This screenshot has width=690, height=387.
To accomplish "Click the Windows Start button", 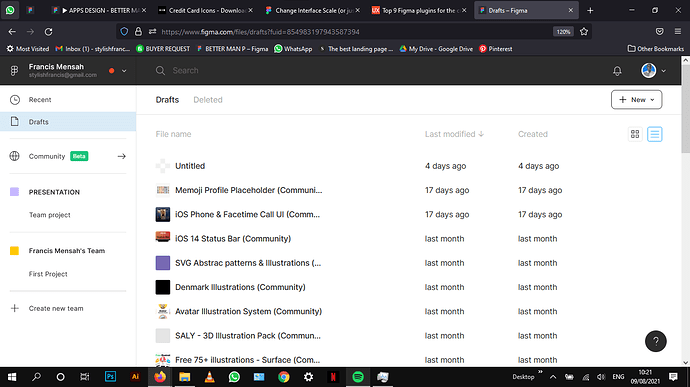I will pos(12,377).
